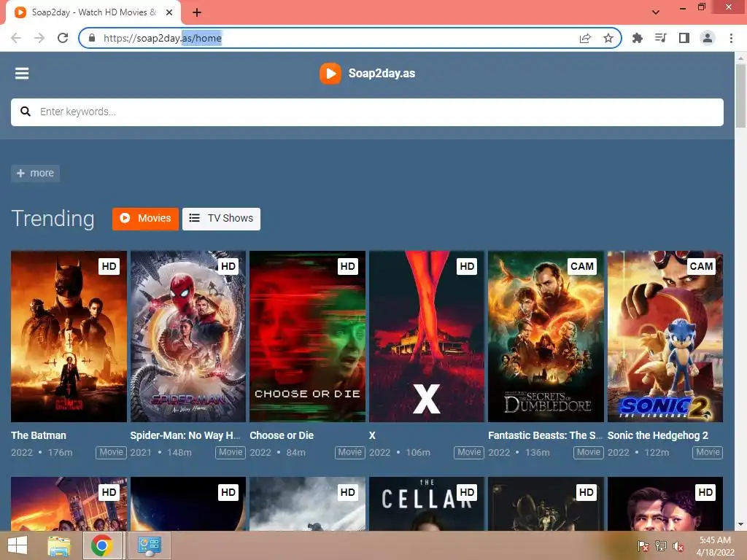Select the Movies trending tab
This screenshot has width=747, height=560.
pyautogui.click(x=145, y=219)
